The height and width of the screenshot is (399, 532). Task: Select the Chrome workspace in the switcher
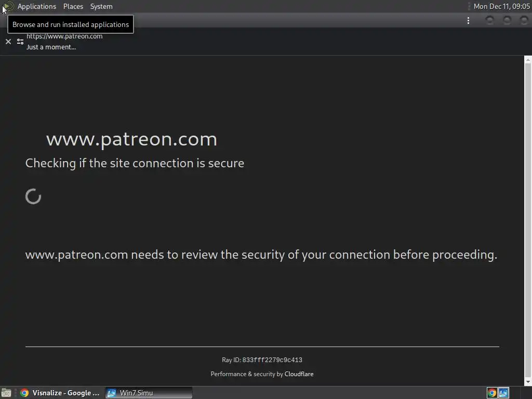tap(492, 393)
